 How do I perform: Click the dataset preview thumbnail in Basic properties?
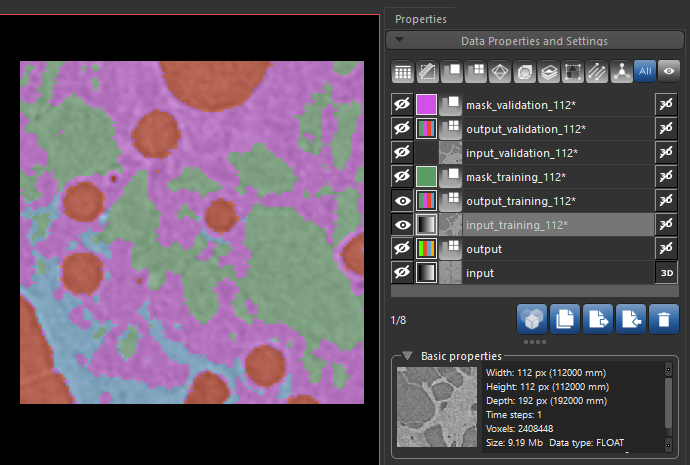(435, 406)
